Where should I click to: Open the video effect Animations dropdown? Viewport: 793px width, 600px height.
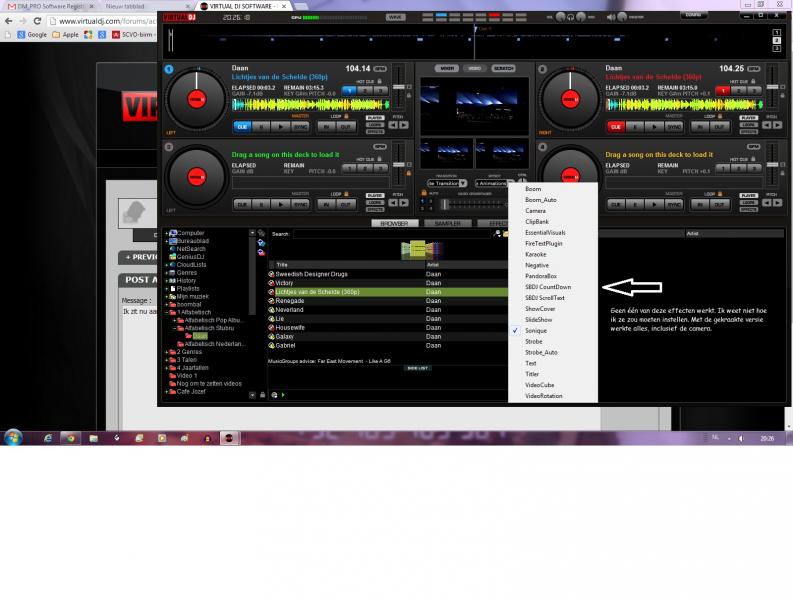pyautogui.click(x=492, y=183)
